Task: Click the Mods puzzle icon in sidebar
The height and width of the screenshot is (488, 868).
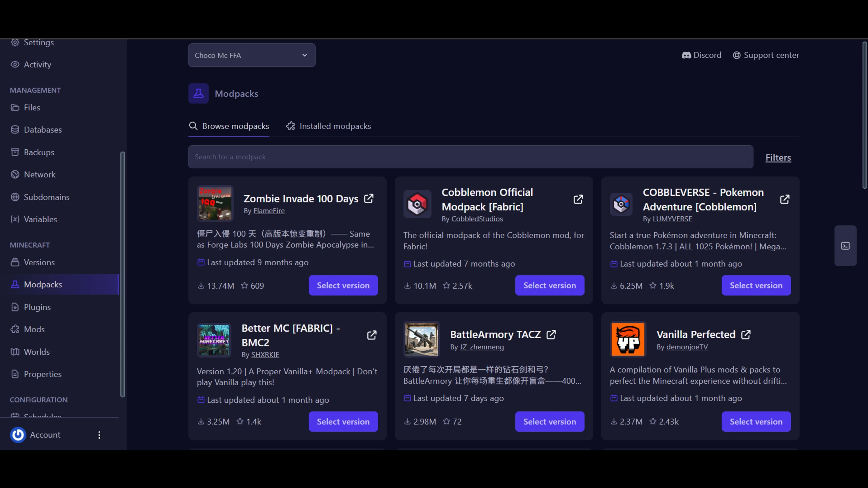Action: 15,329
